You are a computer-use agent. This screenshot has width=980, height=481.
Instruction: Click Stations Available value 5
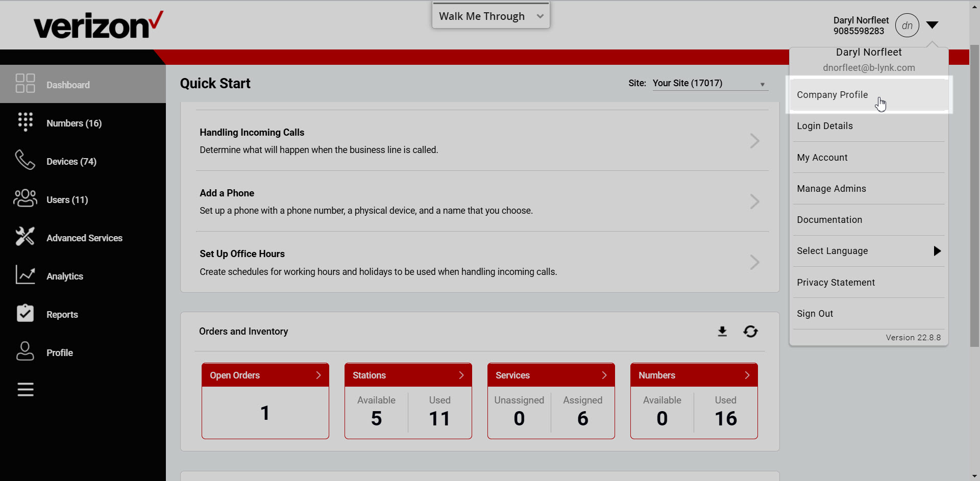[376, 419]
